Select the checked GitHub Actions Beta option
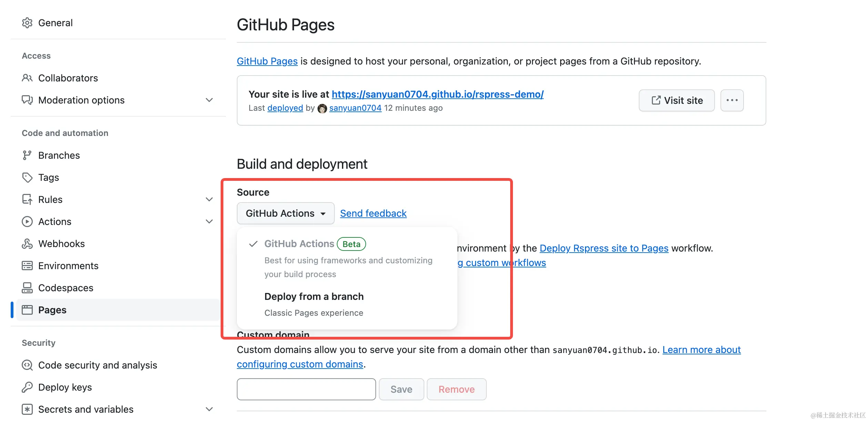Viewport: 868px width, 421px height. (x=299, y=244)
